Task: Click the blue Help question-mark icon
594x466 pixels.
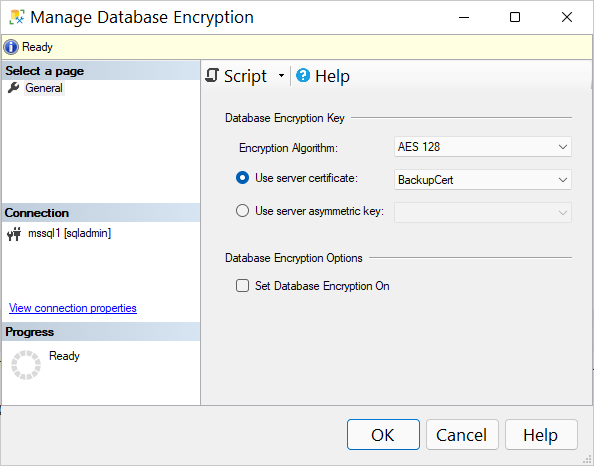Action: [303, 75]
